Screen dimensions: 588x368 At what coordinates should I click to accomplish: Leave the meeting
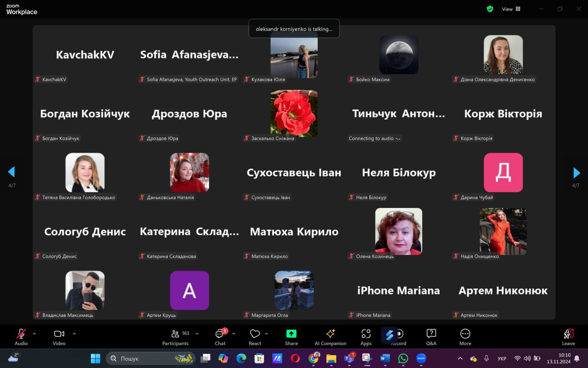pyautogui.click(x=568, y=337)
